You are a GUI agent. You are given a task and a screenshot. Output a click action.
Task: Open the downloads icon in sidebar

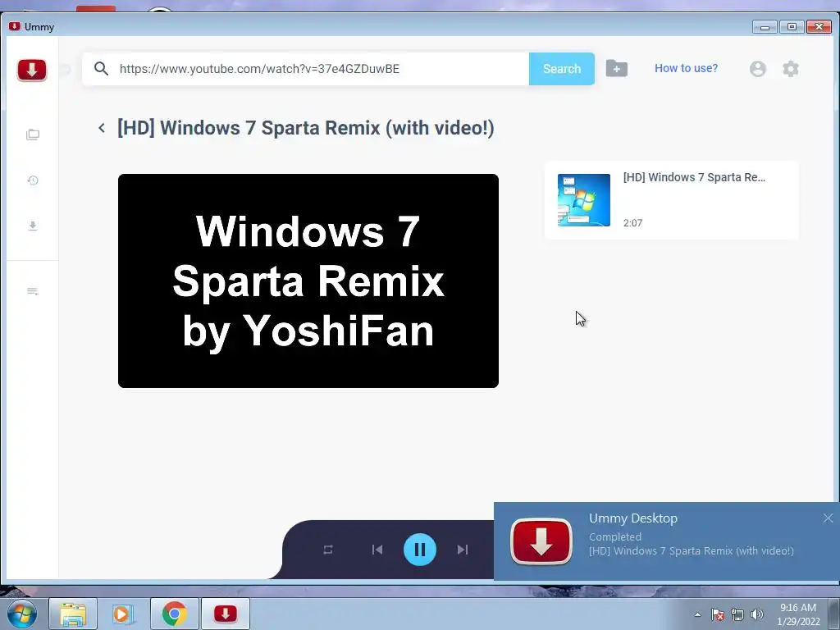click(x=33, y=226)
